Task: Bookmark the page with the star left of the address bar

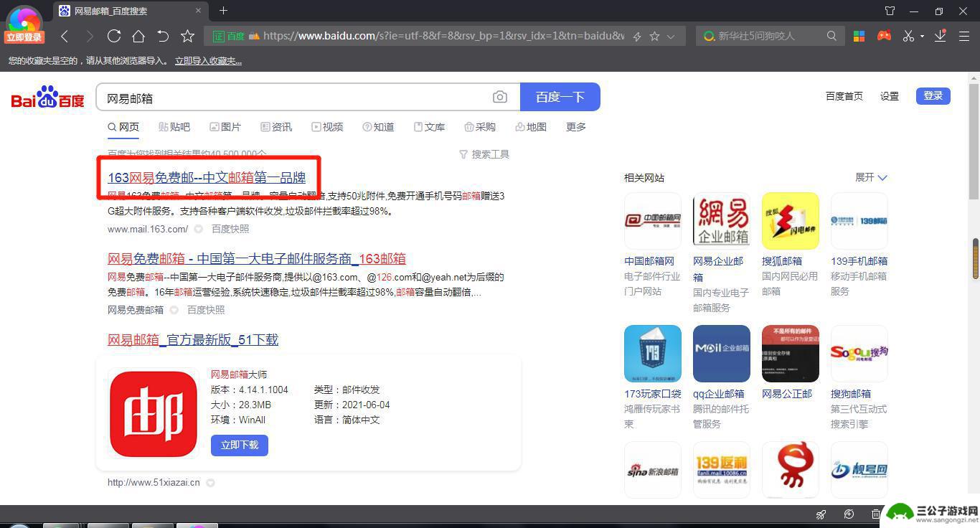Action: click(187, 36)
